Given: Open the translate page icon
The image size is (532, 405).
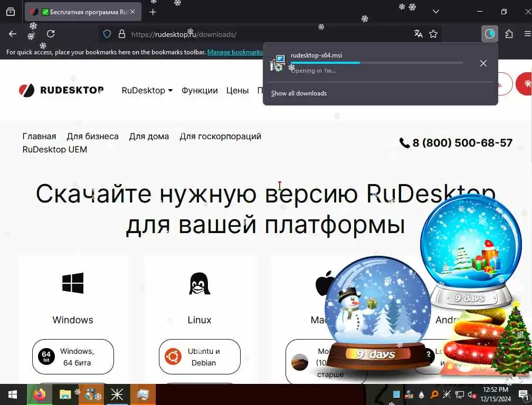Looking at the screenshot, I should coord(419,34).
